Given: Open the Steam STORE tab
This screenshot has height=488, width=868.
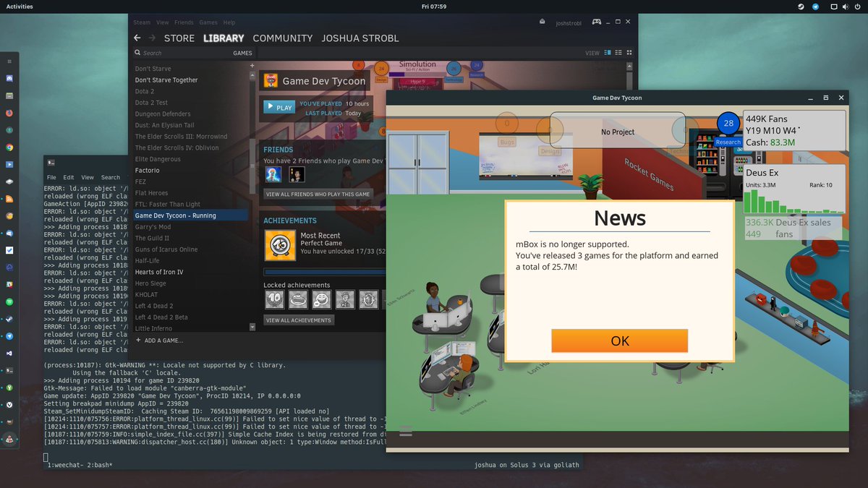Looking at the screenshot, I should click(x=179, y=38).
